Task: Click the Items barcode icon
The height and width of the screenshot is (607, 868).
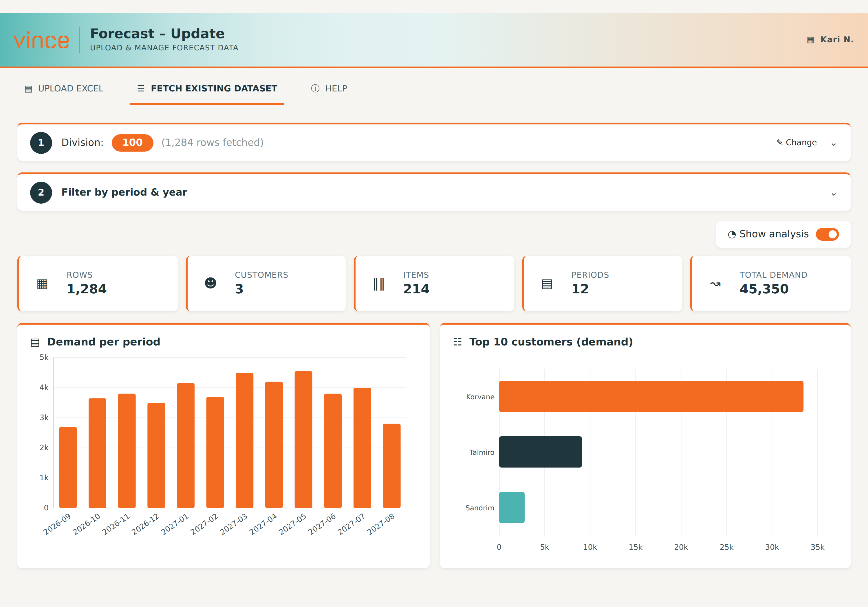Action: point(379,284)
